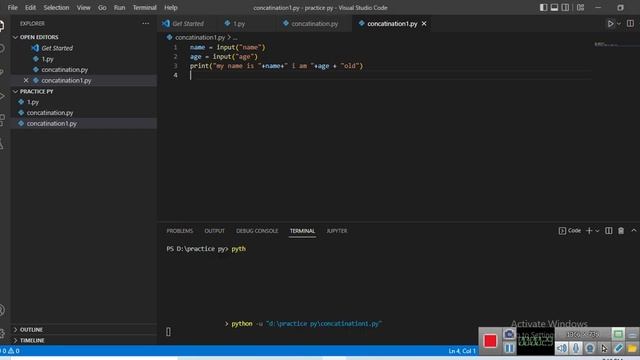Image resolution: width=640 pixels, height=360 pixels.
Task: Switch to the Debug Console panel tab
Action: [257, 231]
